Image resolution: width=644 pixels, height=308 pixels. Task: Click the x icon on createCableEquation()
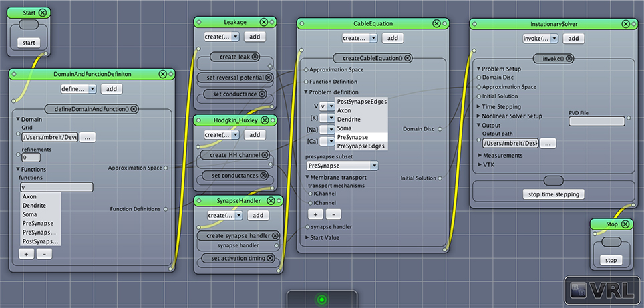pyautogui.click(x=407, y=58)
